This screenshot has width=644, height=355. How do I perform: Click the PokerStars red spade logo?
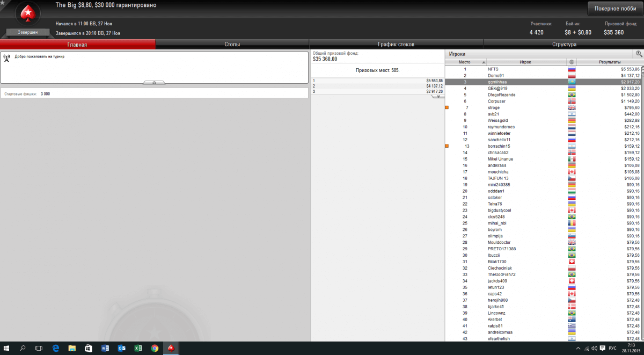click(x=27, y=13)
